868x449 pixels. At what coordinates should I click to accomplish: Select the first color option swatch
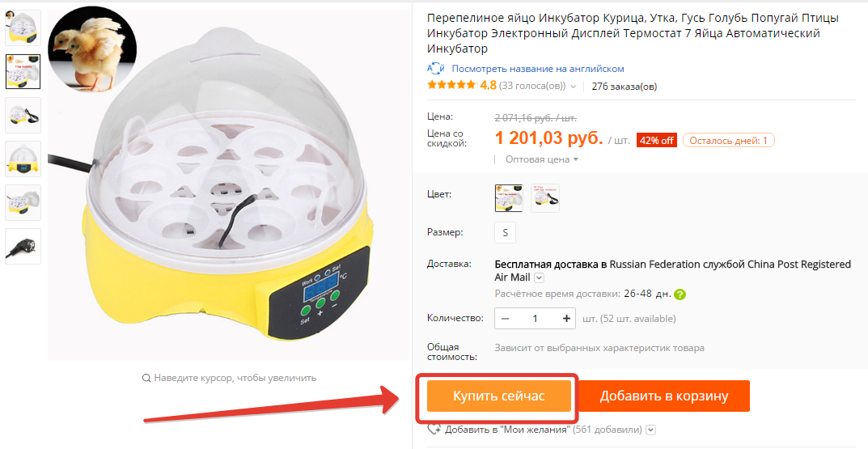tap(509, 197)
